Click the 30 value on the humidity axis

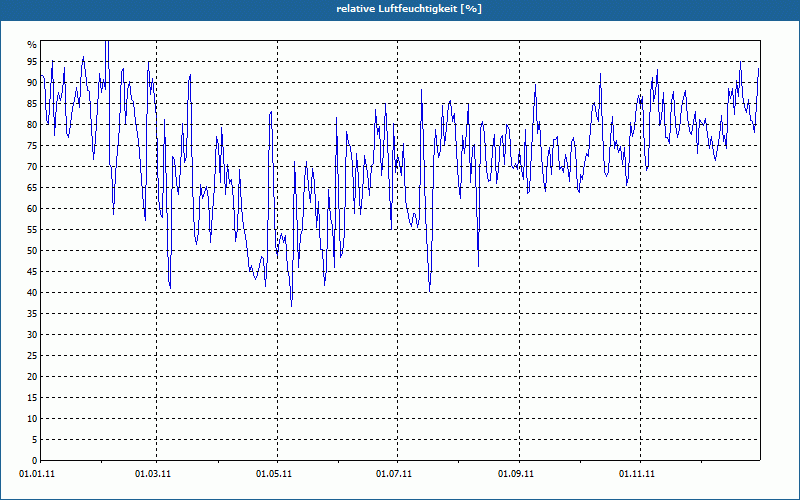(x=32, y=335)
